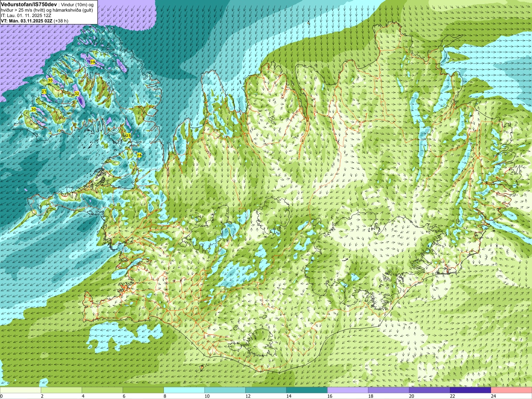Click the yellow gust label 26
The height and width of the screenshot is (399, 532).
(139, 155)
